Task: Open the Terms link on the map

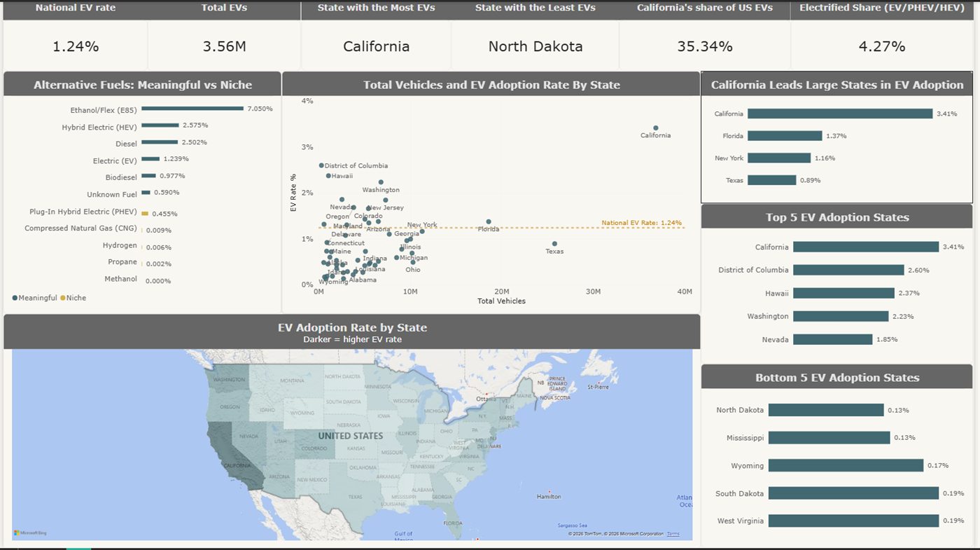Action: click(x=673, y=534)
